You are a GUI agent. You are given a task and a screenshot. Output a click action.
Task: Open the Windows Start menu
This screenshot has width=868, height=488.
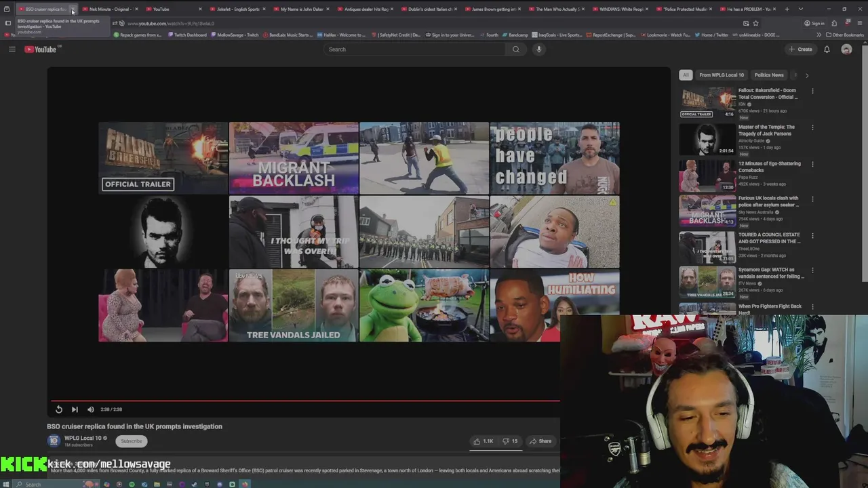point(7,484)
